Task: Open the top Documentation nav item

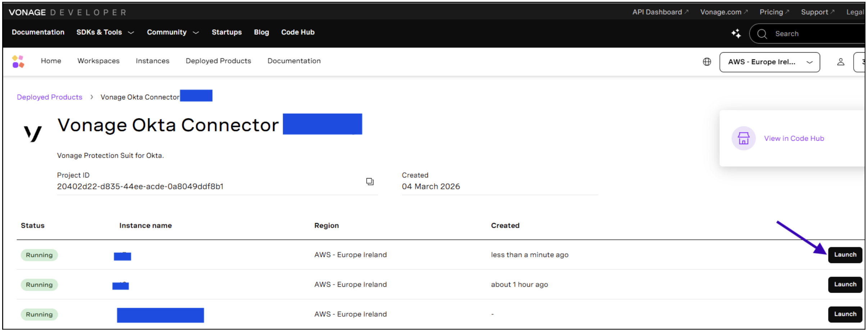Action: click(38, 32)
